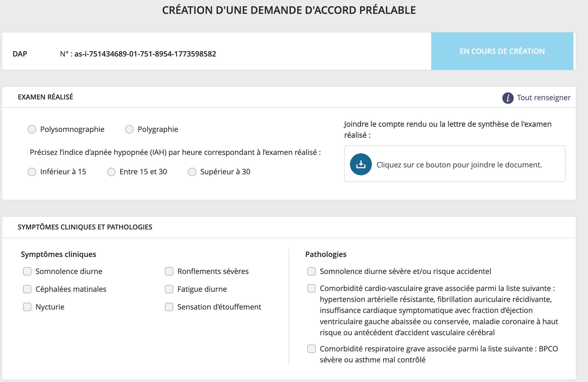Viewport: 588px width, 382px height.
Task: Check the Somnolence diurne symptom
Action: pyautogui.click(x=27, y=271)
